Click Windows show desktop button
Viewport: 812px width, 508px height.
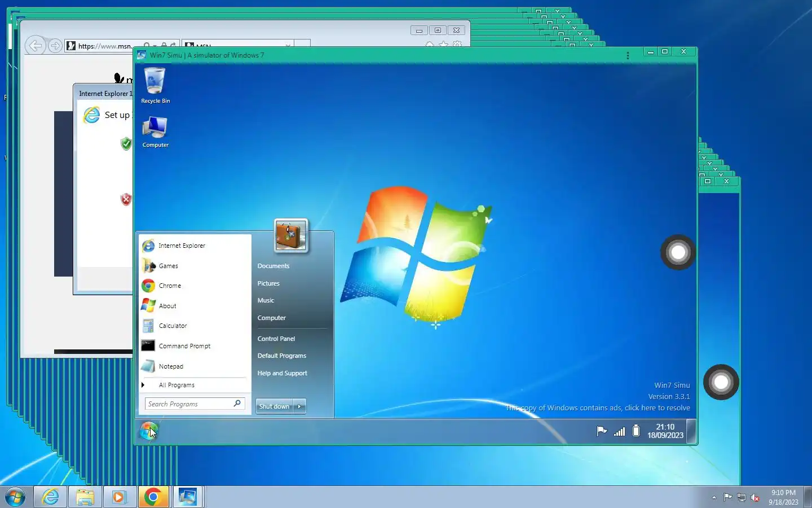point(807,497)
